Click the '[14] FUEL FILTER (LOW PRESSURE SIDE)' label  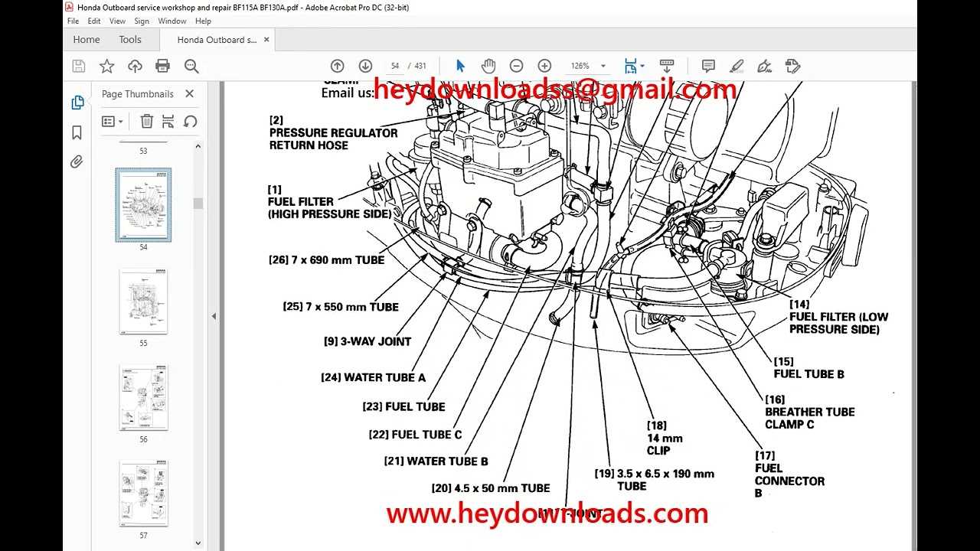click(x=838, y=317)
